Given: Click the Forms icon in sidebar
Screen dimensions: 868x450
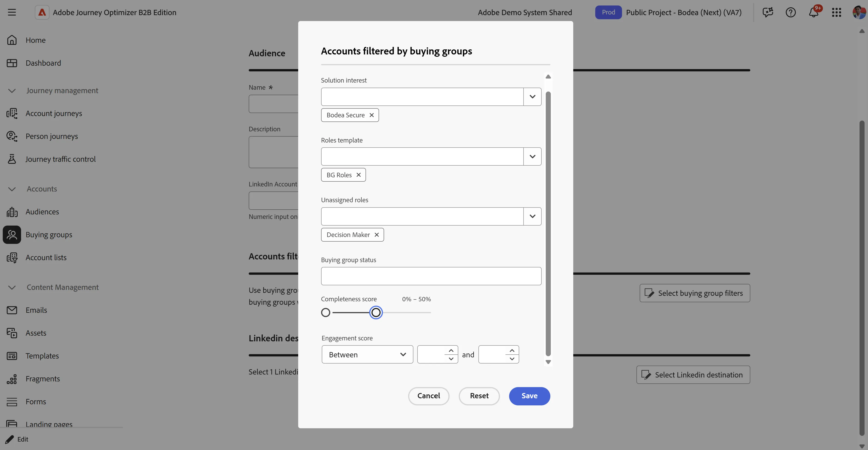Looking at the screenshot, I should pyautogui.click(x=12, y=401).
